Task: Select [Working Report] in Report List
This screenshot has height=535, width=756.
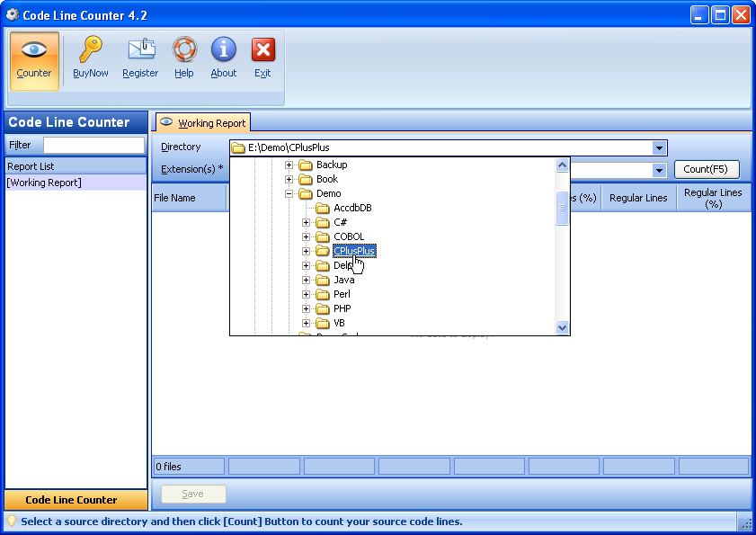Action: pyautogui.click(x=44, y=183)
